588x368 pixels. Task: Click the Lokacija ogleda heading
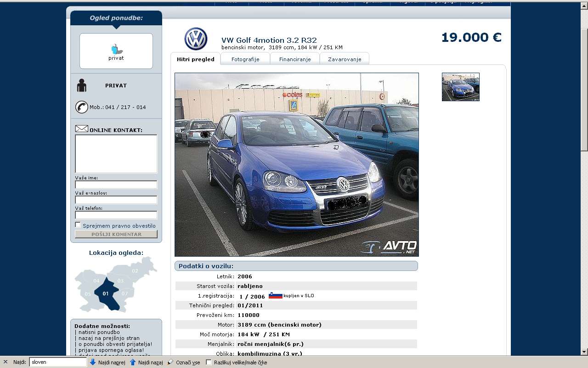[116, 253]
